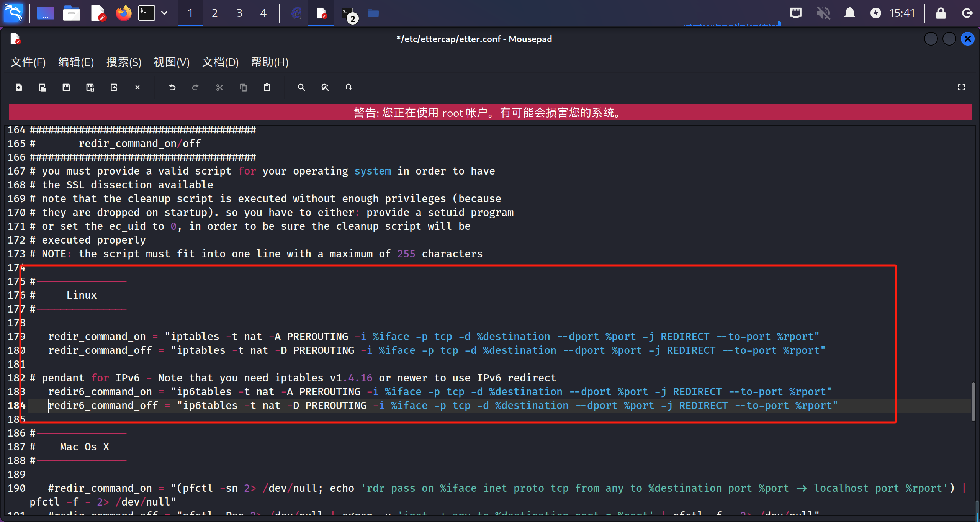The height and width of the screenshot is (522, 980).
Task: Click the Save file toolbar icon
Action: point(66,88)
